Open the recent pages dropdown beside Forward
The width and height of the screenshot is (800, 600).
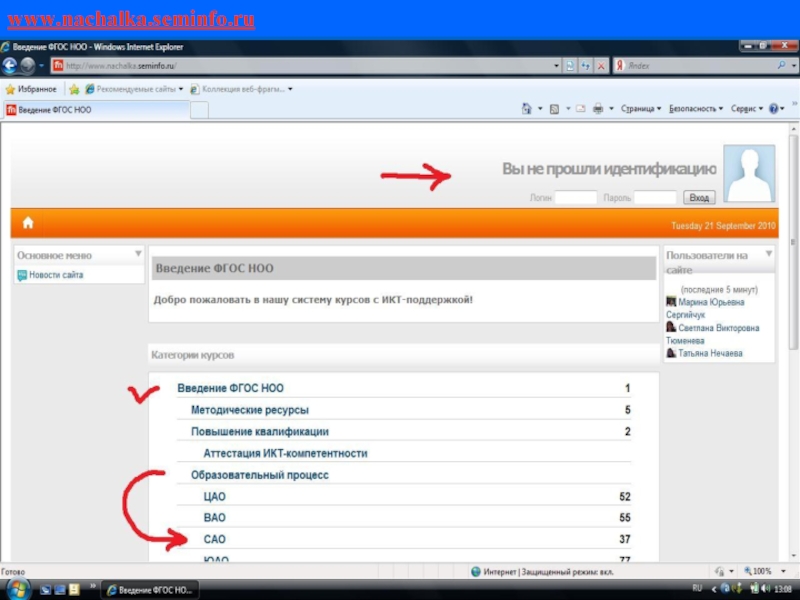click(x=41, y=66)
